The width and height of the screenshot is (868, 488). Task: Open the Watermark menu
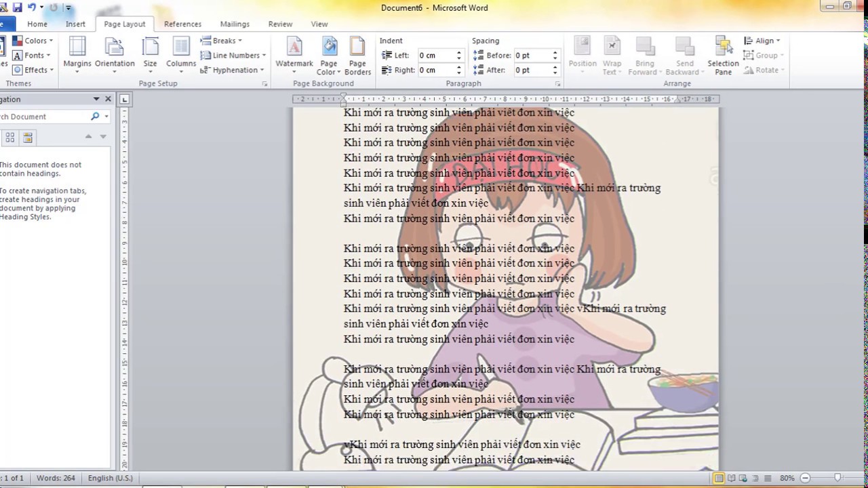(x=294, y=55)
